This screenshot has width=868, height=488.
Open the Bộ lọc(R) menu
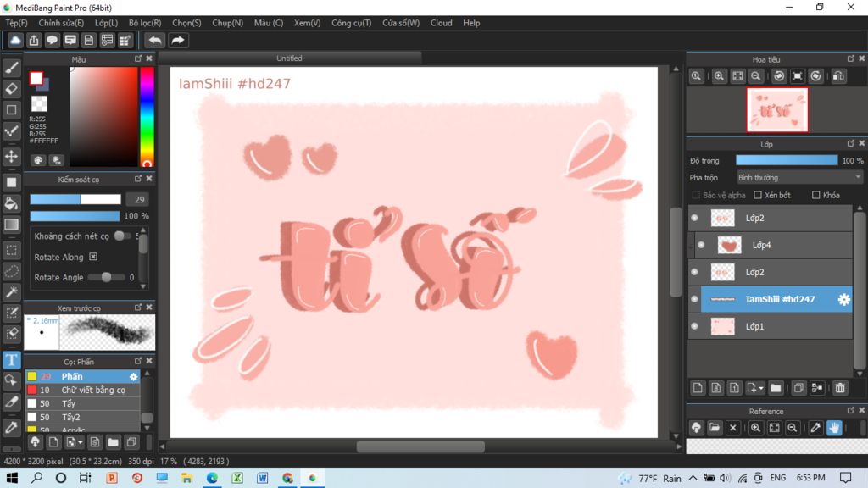(x=145, y=23)
